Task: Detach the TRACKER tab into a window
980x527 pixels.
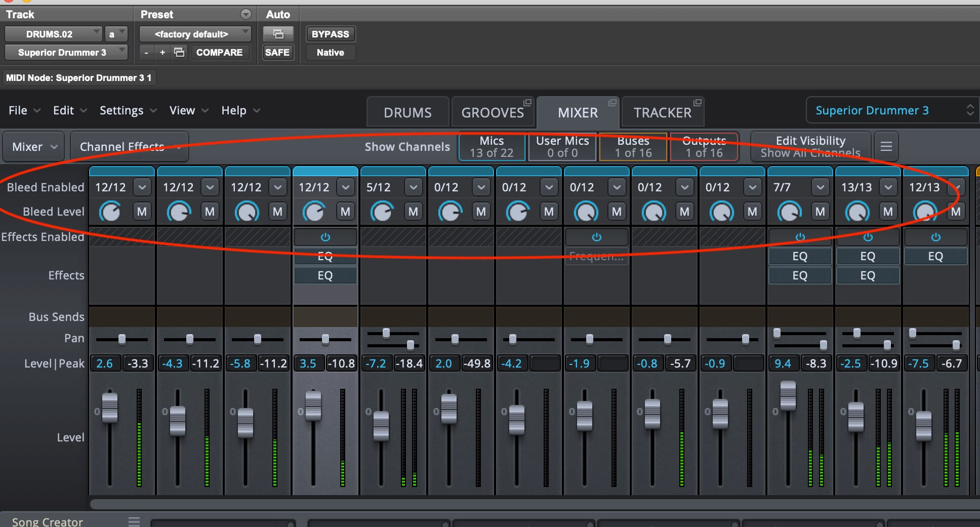Action: (697, 103)
